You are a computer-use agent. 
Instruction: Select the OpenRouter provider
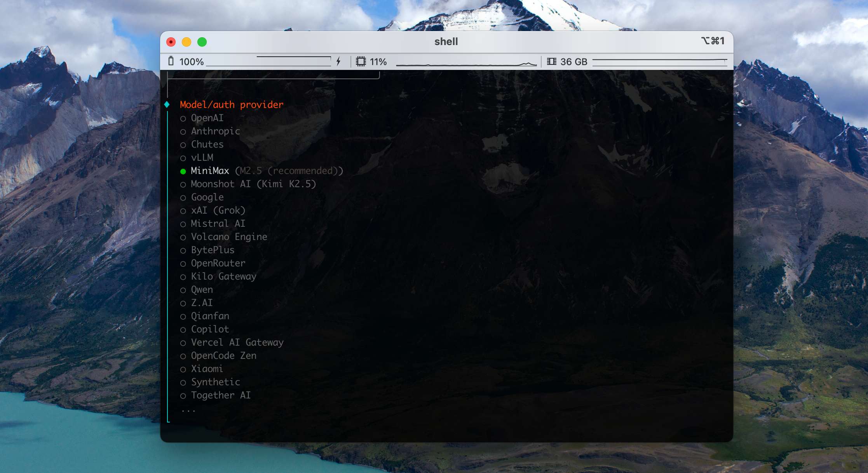click(218, 263)
